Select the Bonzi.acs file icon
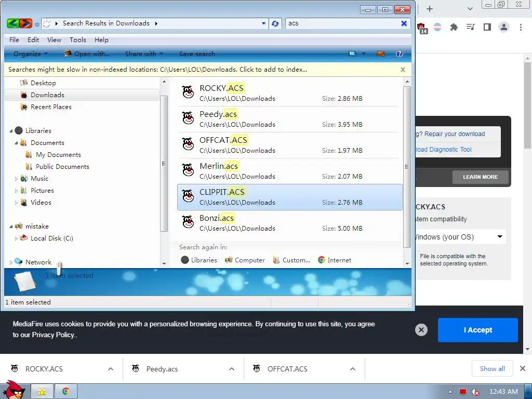The height and width of the screenshot is (399, 532). [188, 222]
